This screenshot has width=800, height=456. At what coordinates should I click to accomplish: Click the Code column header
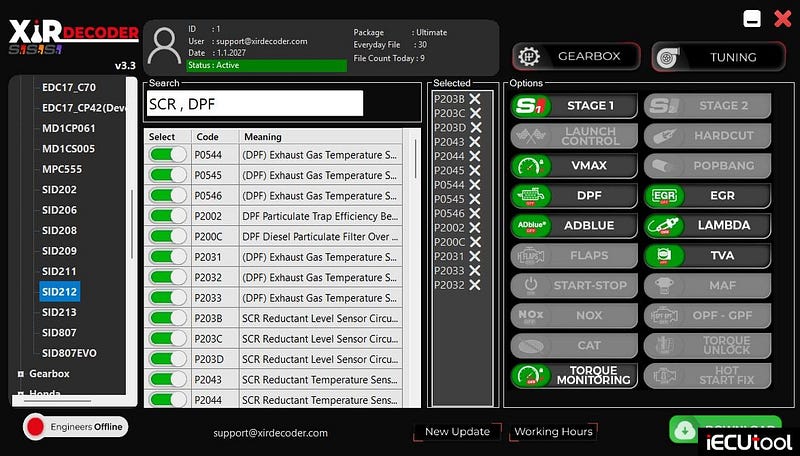[214, 136]
